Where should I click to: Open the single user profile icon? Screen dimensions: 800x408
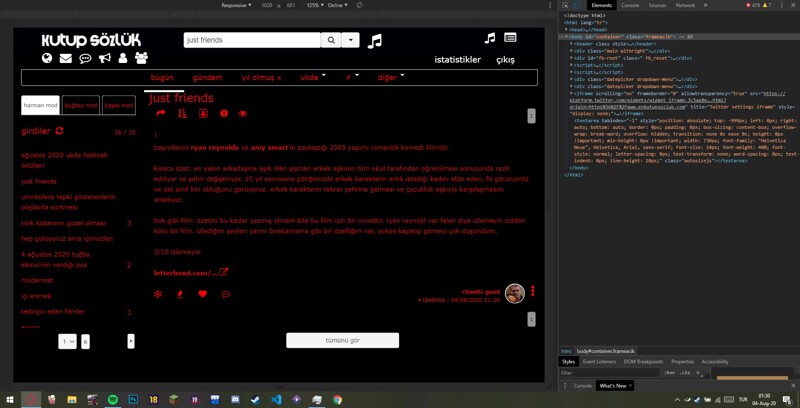tap(122, 58)
